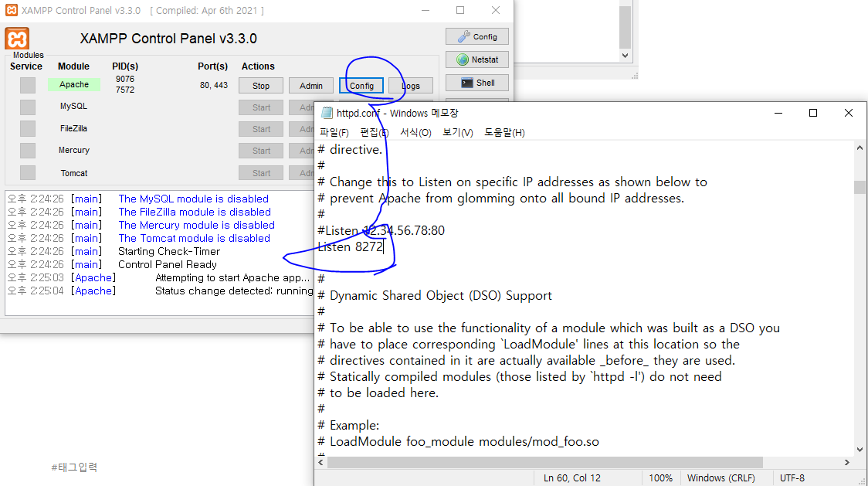Click log entry 'Attempting to start Apache app...'
The image size is (868, 486).
tap(232, 277)
